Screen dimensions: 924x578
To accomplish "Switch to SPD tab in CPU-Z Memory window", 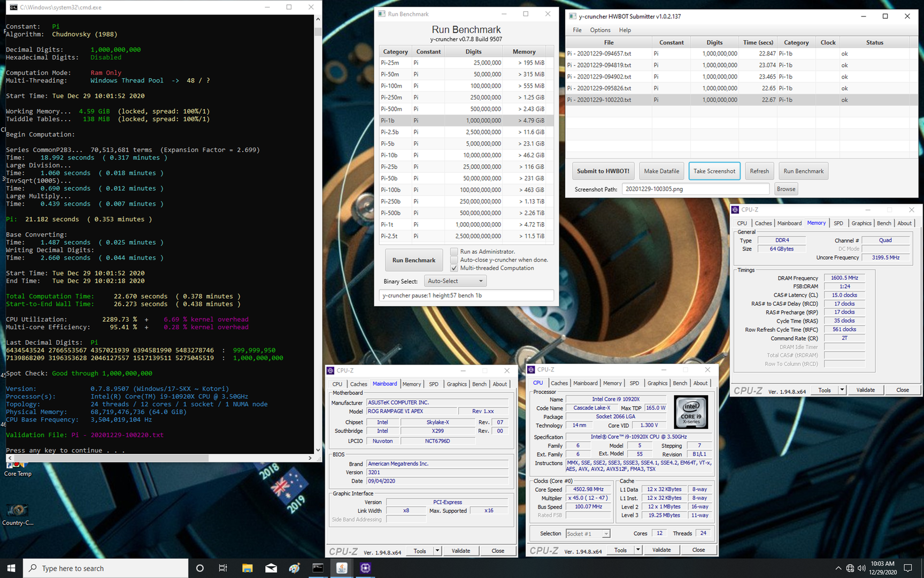I will 838,223.
